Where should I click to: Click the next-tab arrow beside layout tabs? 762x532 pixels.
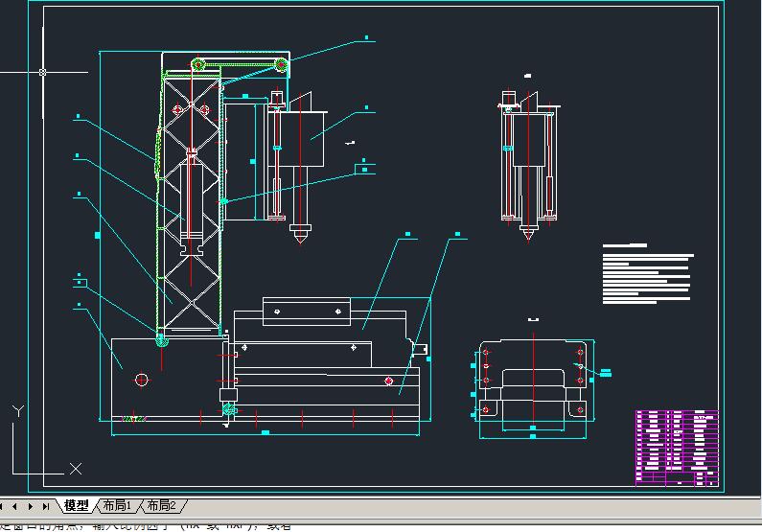[x=31, y=506]
